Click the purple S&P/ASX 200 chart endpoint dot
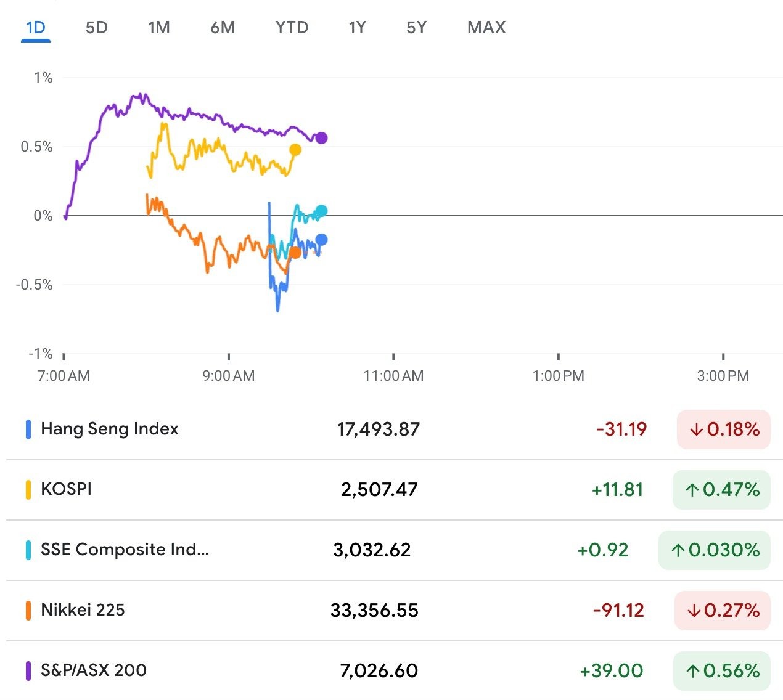This screenshot has height=700, width=783. (321, 138)
